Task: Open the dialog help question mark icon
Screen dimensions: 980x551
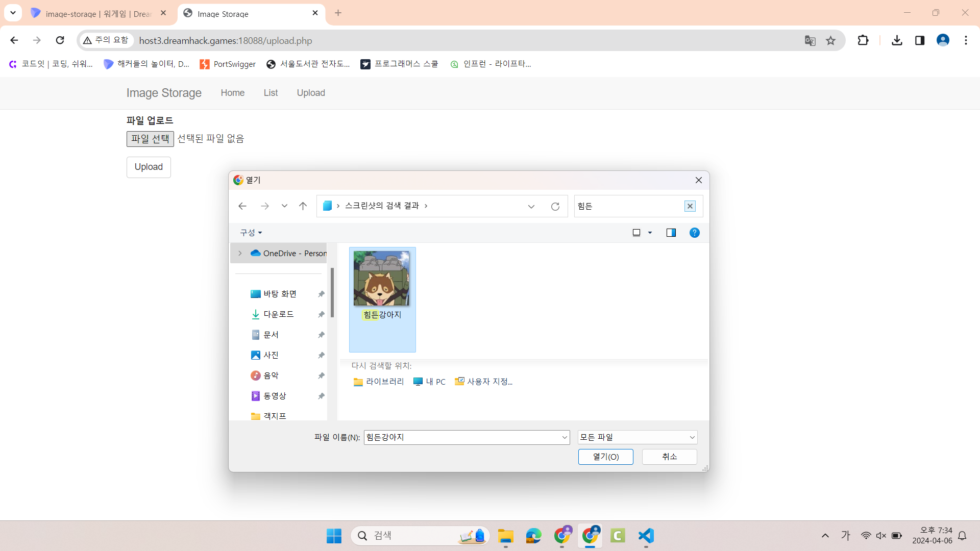Action: [694, 233]
